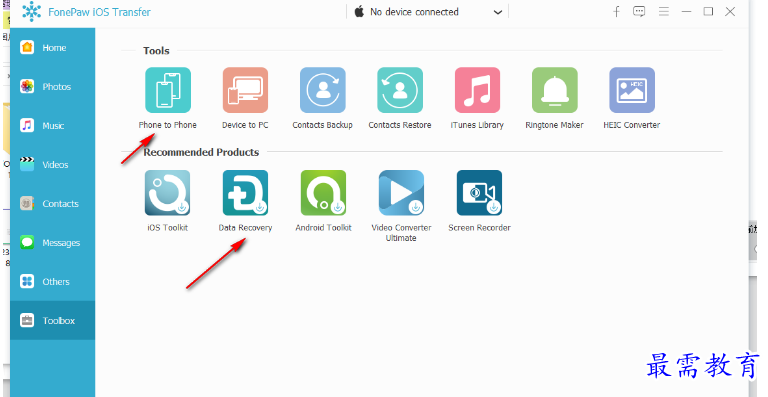The image size is (768, 397).
Task: Open the feedback chat icon
Action: click(639, 12)
